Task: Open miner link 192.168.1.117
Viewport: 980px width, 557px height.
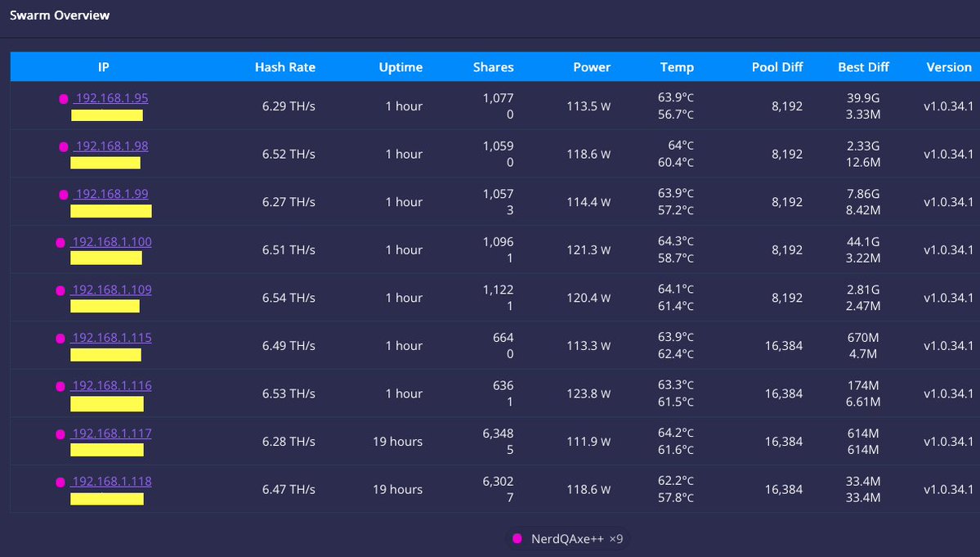Action: pyautogui.click(x=111, y=433)
